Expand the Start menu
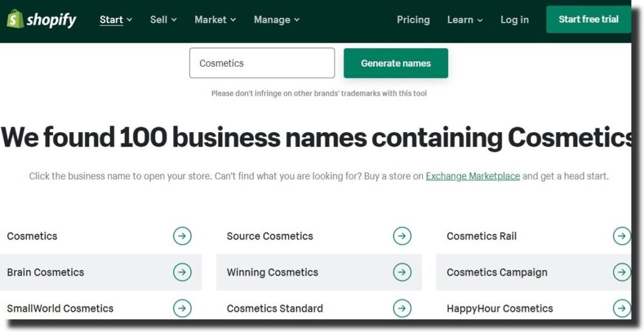644x332 pixels. (116, 19)
